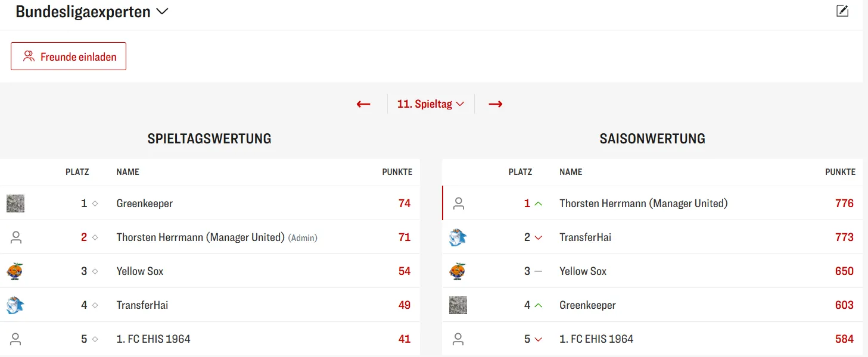This screenshot has width=868, height=357.
Task: Click the edit league pencil icon
Action: [x=842, y=11]
